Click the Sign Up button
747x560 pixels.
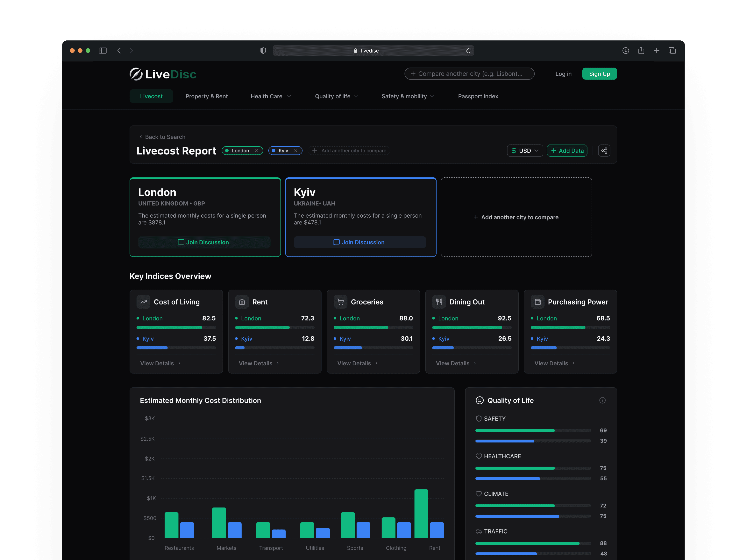599,74
